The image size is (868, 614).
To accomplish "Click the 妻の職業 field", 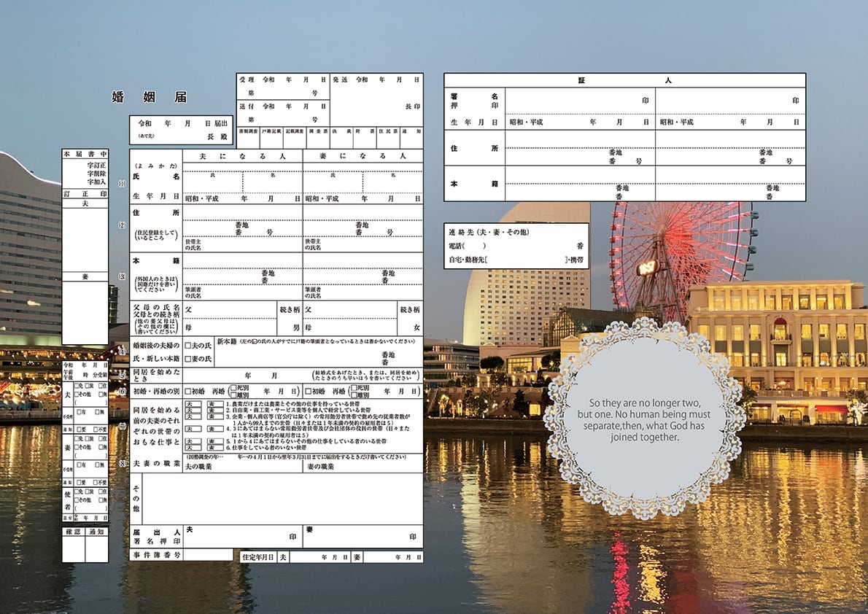I will pos(363,467).
